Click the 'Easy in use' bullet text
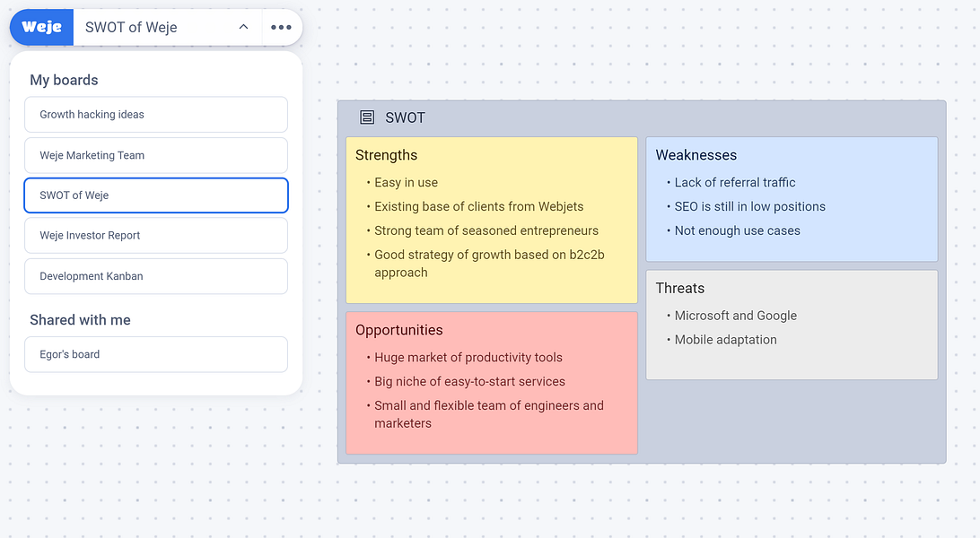Image resolution: width=980 pixels, height=538 pixels. [407, 182]
